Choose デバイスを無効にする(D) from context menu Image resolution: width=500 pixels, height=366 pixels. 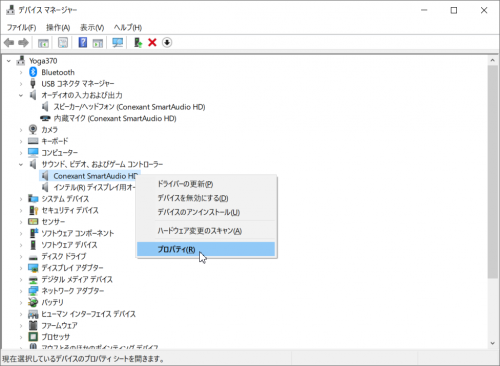[x=206, y=198]
